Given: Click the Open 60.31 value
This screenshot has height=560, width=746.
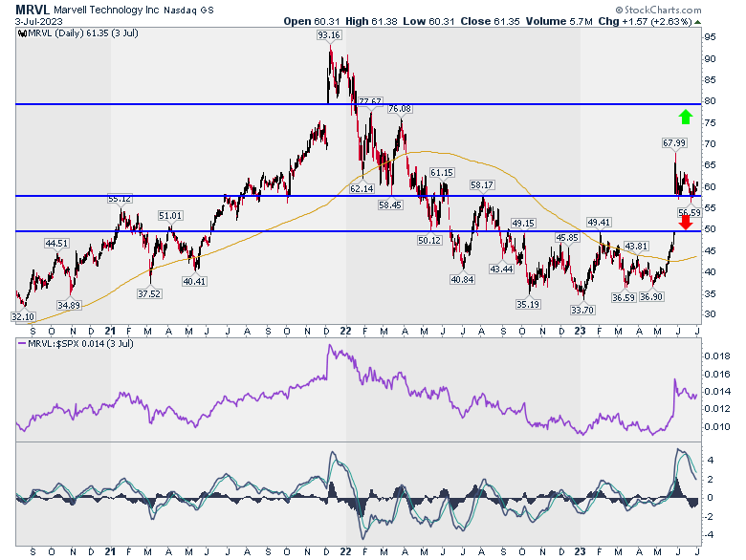Looking at the screenshot, I should pos(312,21).
